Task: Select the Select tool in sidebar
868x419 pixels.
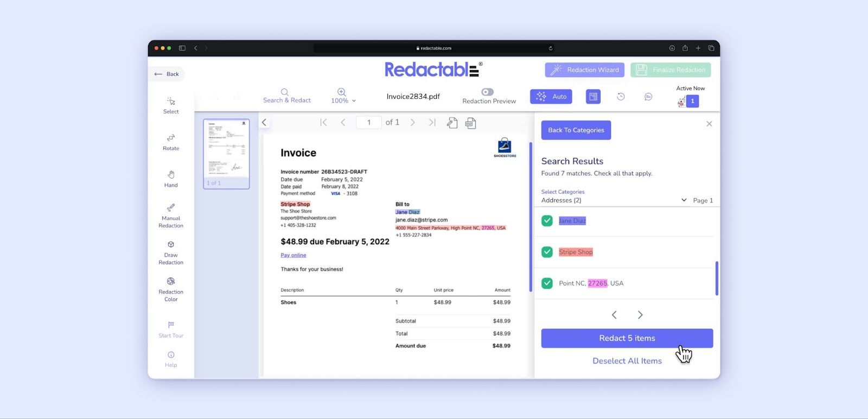Action: [171, 105]
